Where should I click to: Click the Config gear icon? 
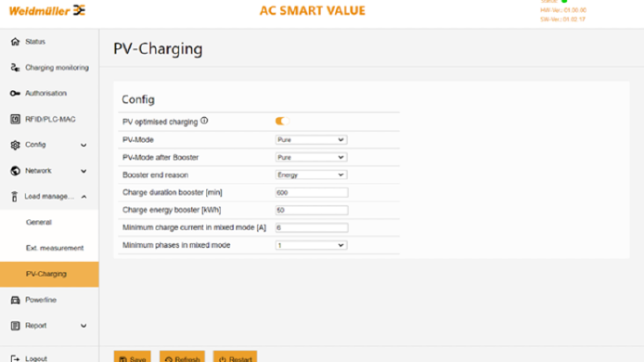coord(15,145)
